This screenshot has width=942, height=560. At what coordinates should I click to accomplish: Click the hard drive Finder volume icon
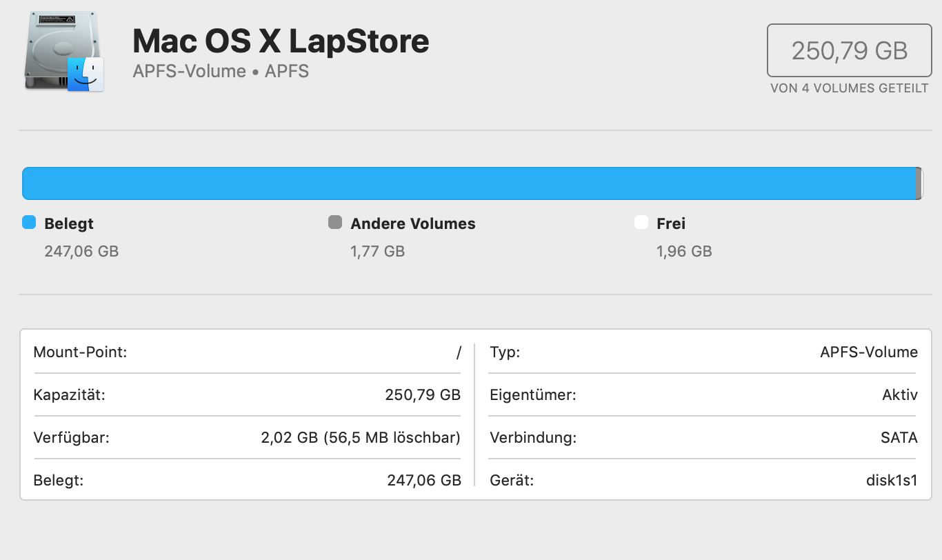coord(63,52)
